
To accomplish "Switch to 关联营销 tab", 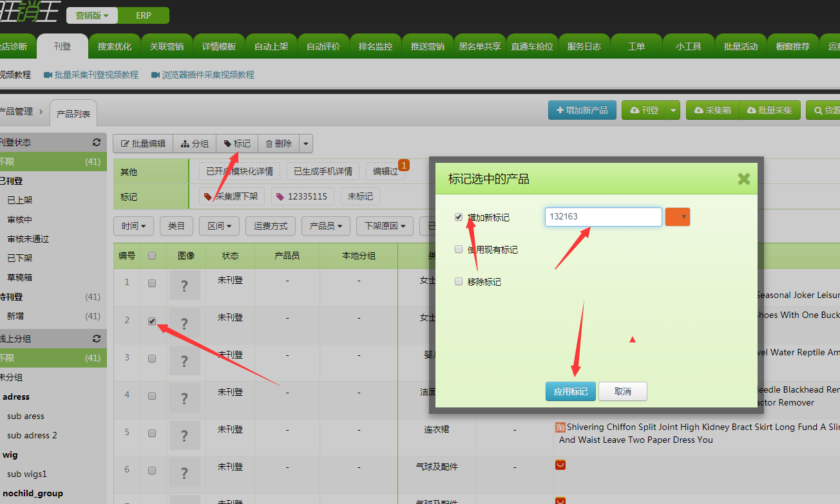I will (167, 46).
